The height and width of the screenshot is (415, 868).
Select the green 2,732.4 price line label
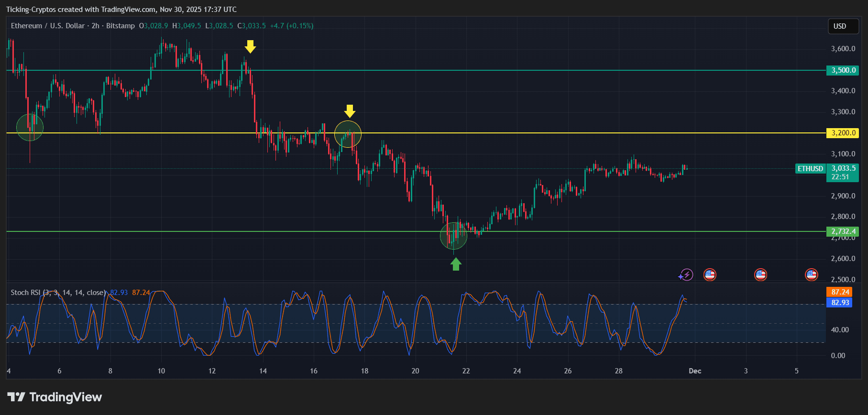pyautogui.click(x=843, y=231)
